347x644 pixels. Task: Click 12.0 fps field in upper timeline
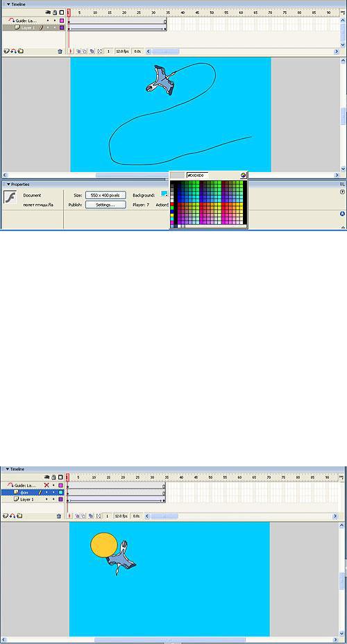click(123, 51)
